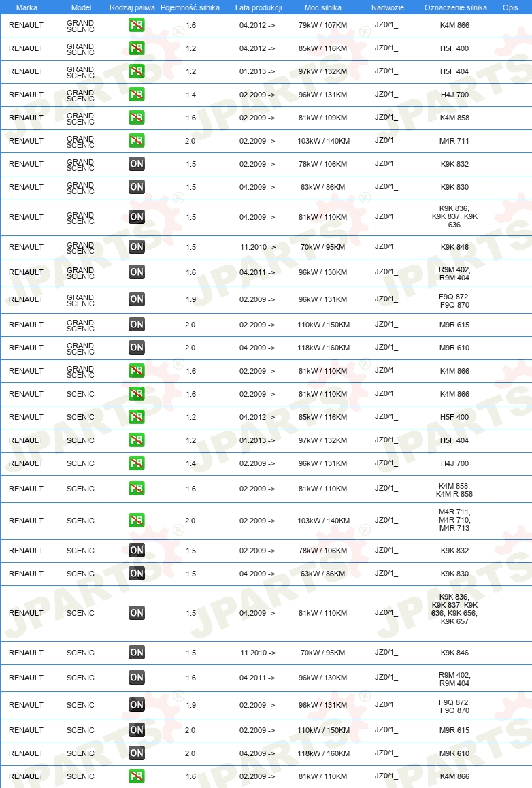Click 1.9 capacity in Scenic F9Q 872 row
Viewport: 532px width, 788px height.
[191, 704]
